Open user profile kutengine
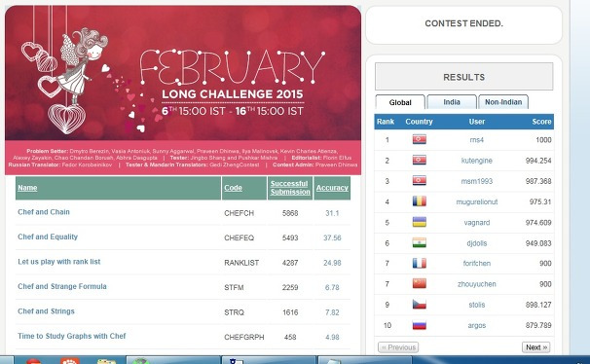 pos(477,161)
